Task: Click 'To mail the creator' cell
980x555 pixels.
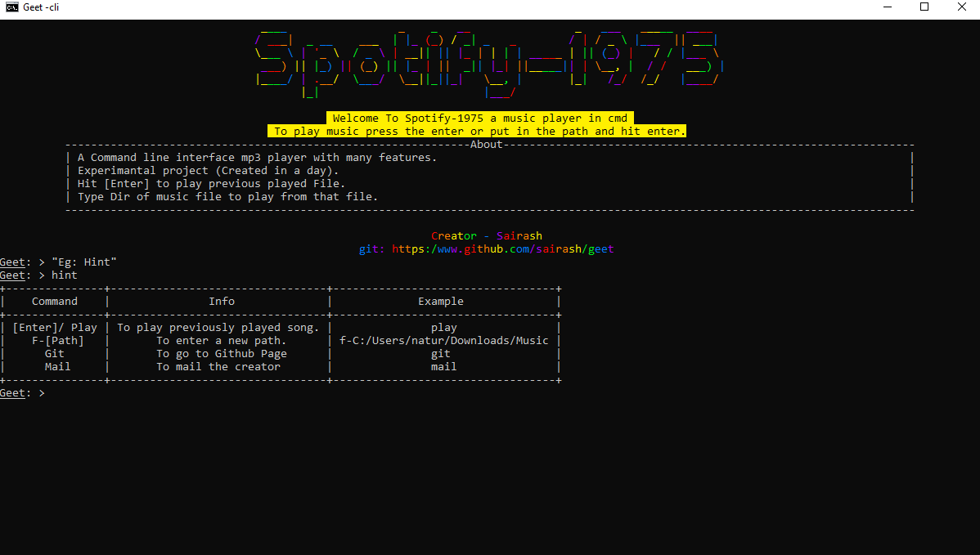Action: (x=218, y=367)
